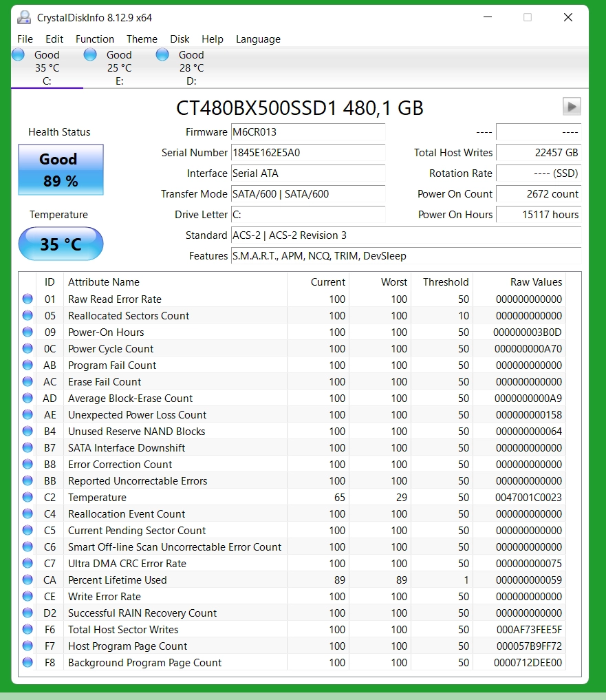Click the Total Host Writes value 22457 GB

pos(539,153)
